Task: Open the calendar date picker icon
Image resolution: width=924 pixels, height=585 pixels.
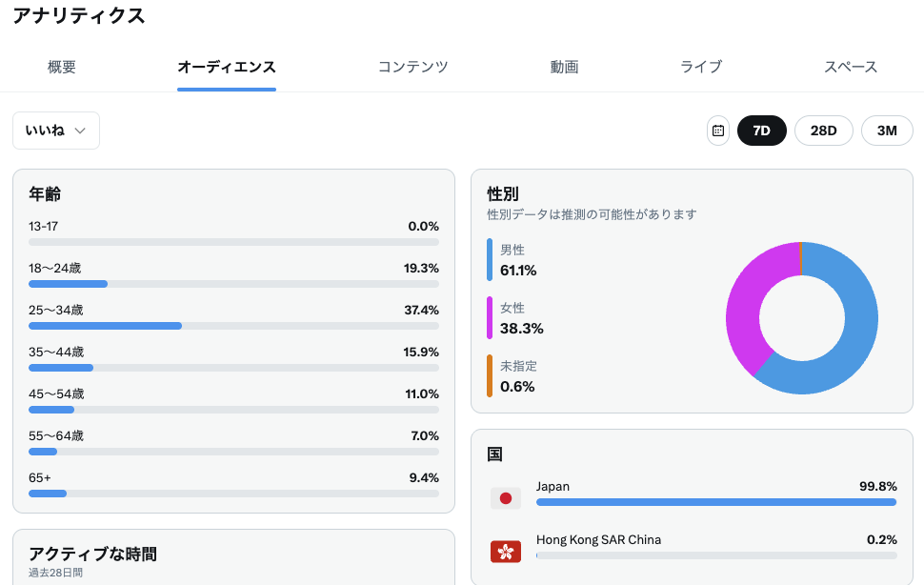Action: click(x=718, y=131)
